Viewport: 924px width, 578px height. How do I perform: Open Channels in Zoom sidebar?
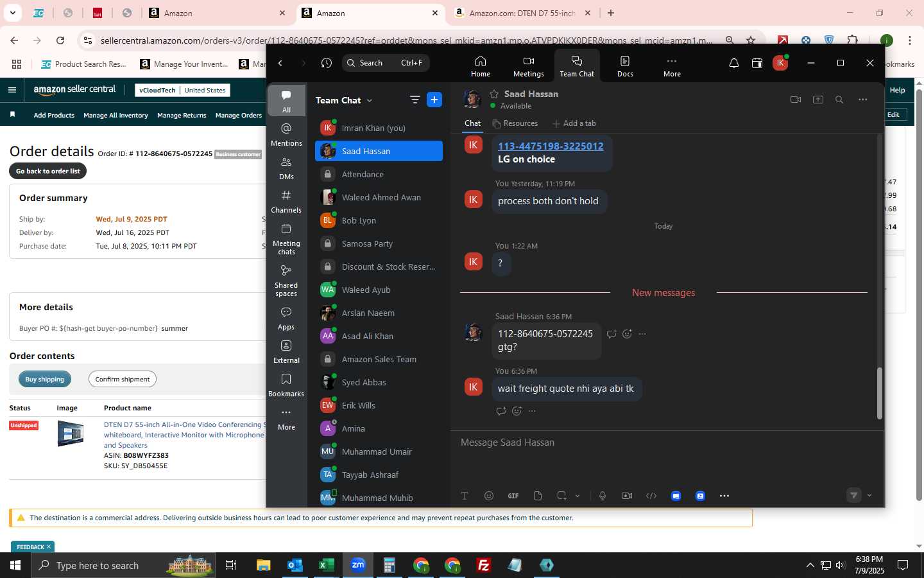286,201
